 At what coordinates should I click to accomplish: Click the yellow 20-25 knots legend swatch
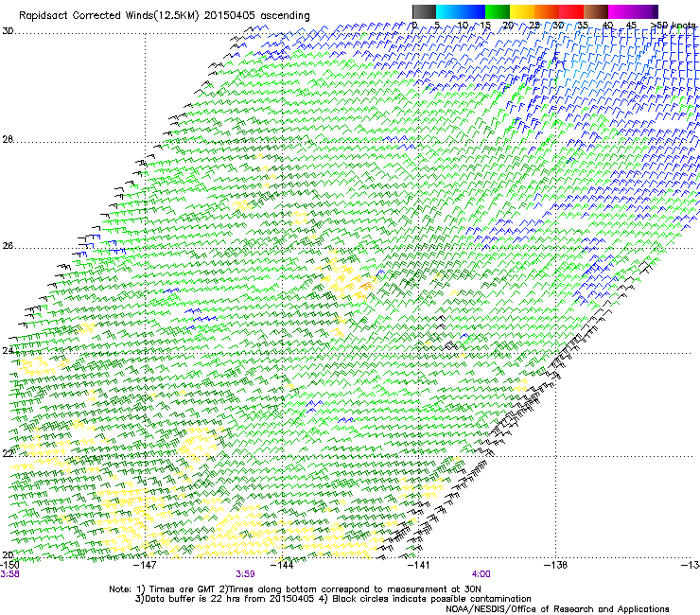522,11
